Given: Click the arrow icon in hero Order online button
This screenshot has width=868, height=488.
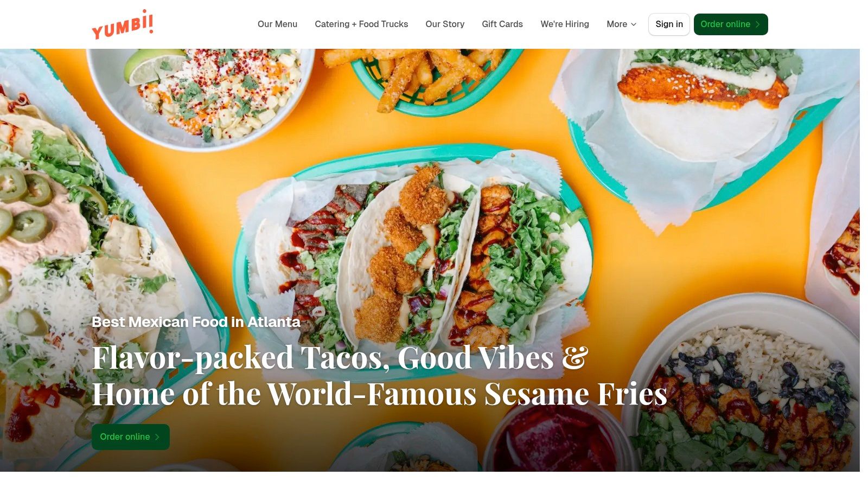Looking at the screenshot, I should [157, 437].
